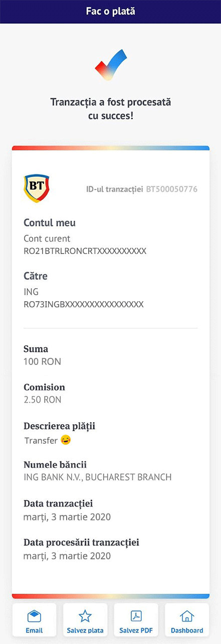Click the 2.50 RON commission value
Screen dimensions: 221x644
42,400
